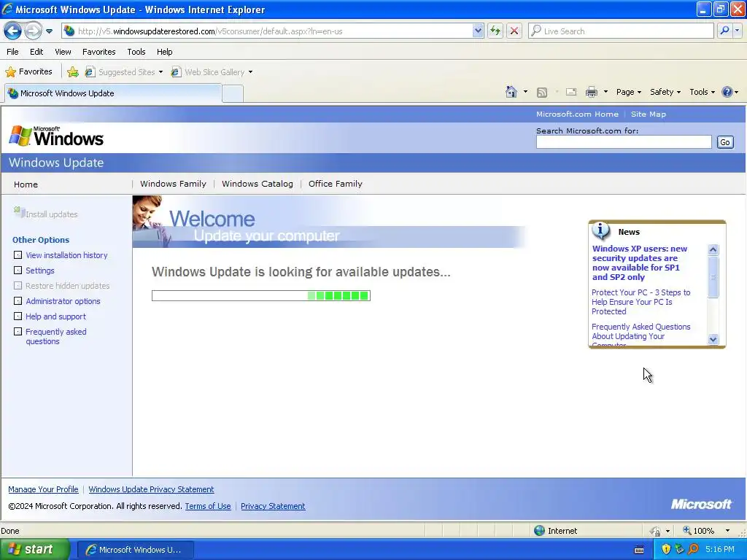Image resolution: width=747 pixels, height=560 pixels.
Task: Click the News info icon
Action: click(x=601, y=230)
